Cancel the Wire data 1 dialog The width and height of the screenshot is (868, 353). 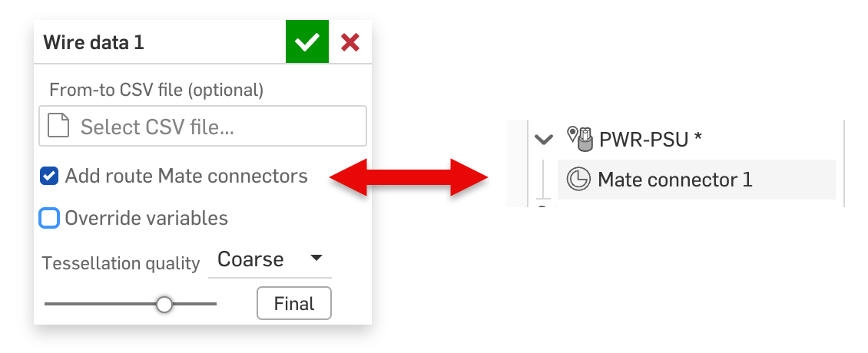click(x=350, y=42)
